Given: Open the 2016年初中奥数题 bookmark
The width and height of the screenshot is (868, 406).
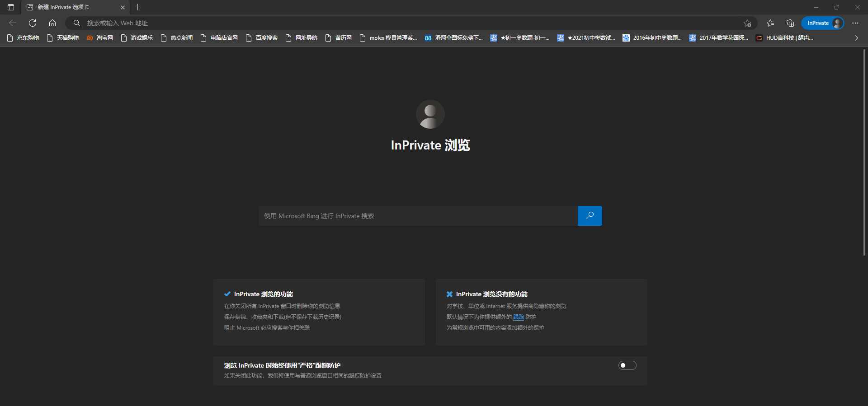Looking at the screenshot, I should click(x=653, y=38).
